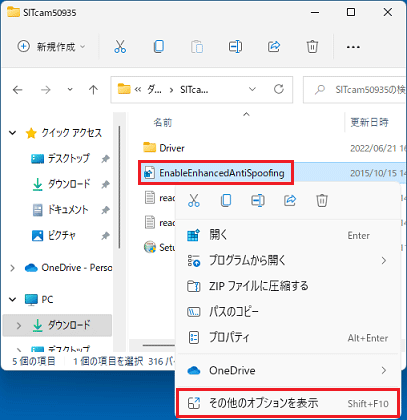Select the Driver folder
407x420 pixels.
click(x=164, y=148)
